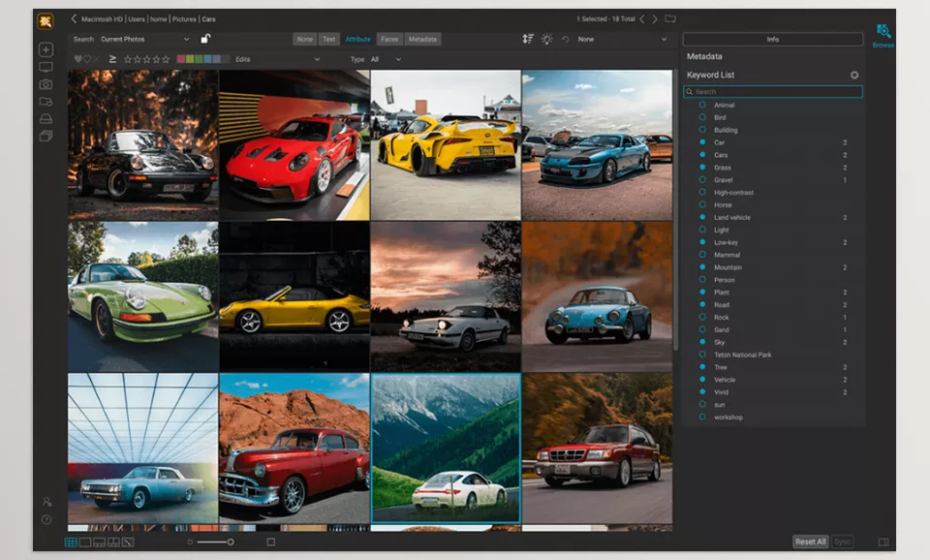Screen dimensions: 930x560
Task: Select the Text filter tab
Action: 328,39
